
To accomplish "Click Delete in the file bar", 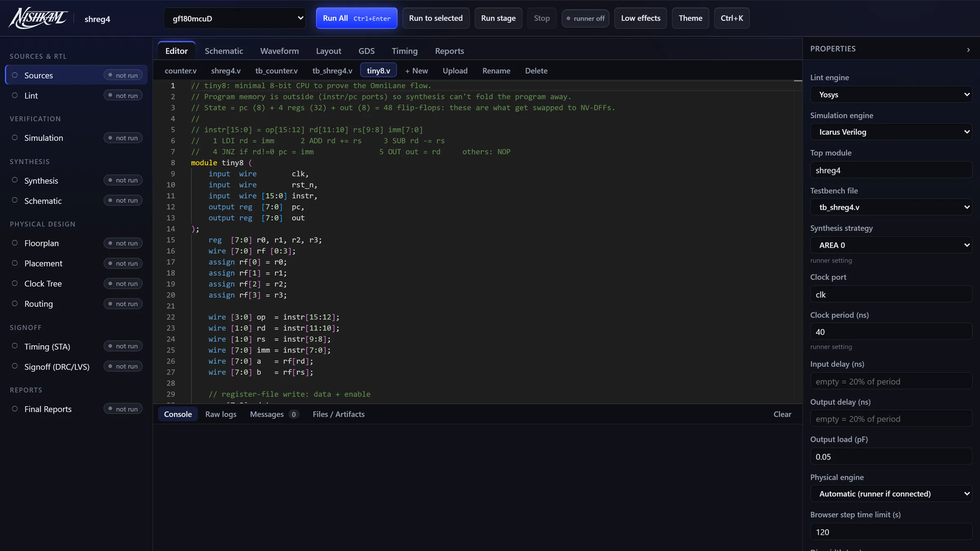I will click(536, 71).
